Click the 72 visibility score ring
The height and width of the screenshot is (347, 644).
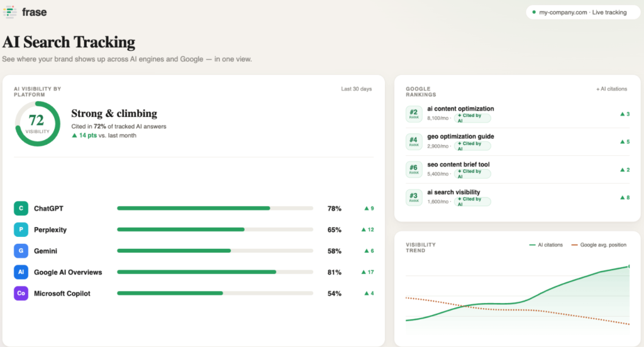pos(37,124)
